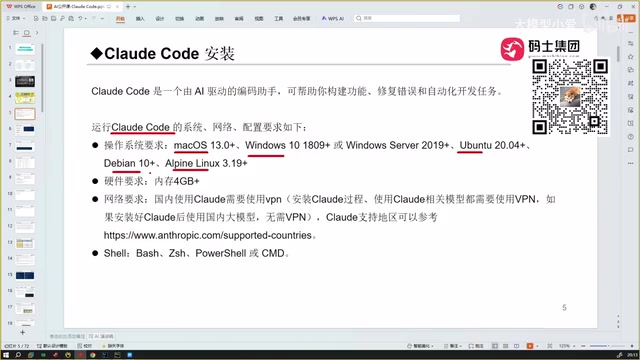
Task: Open the 备注 notes dropdown in status bar
Action: tap(453, 346)
